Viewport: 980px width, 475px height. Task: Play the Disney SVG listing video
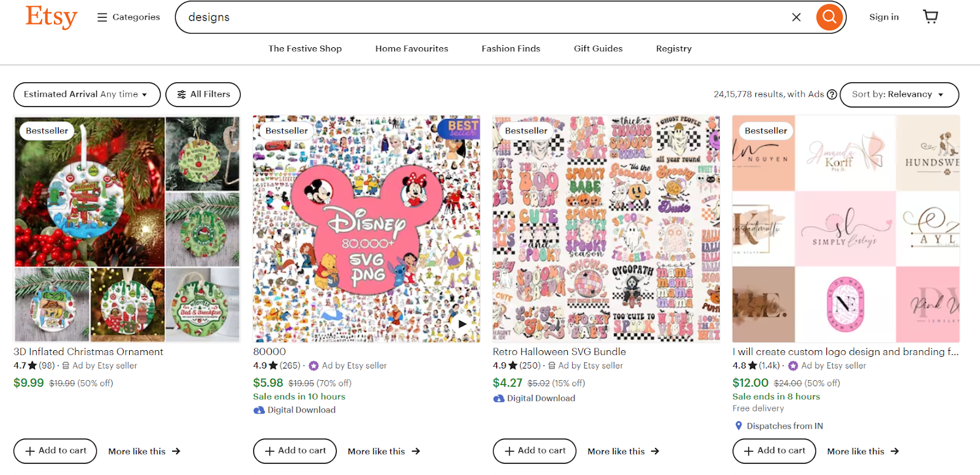(462, 324)
